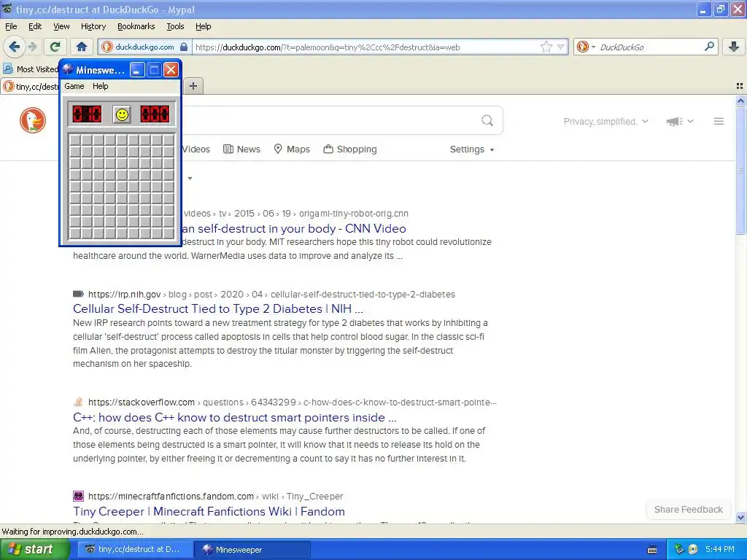This screenshot has width=747, height=560.
Task: Click the second system tray icon beside the clock
Action: click(693, 549)
